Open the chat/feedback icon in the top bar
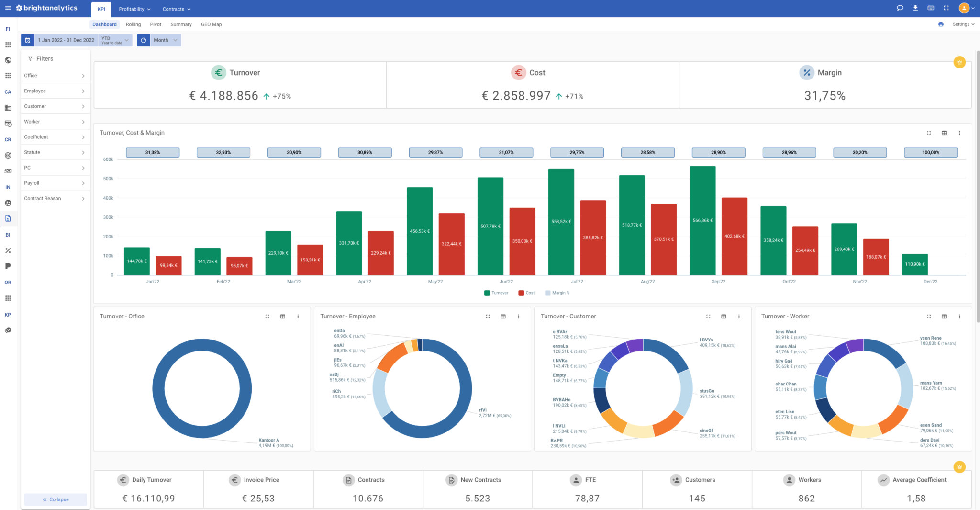The height and width of the screenshot is (510, 980). pyautogui.click(x=900, y=8)
